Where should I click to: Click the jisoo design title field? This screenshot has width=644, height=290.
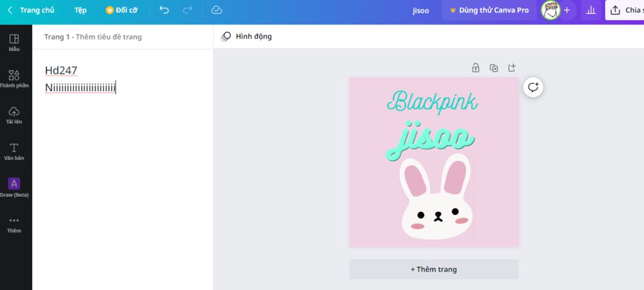[421, 11]
